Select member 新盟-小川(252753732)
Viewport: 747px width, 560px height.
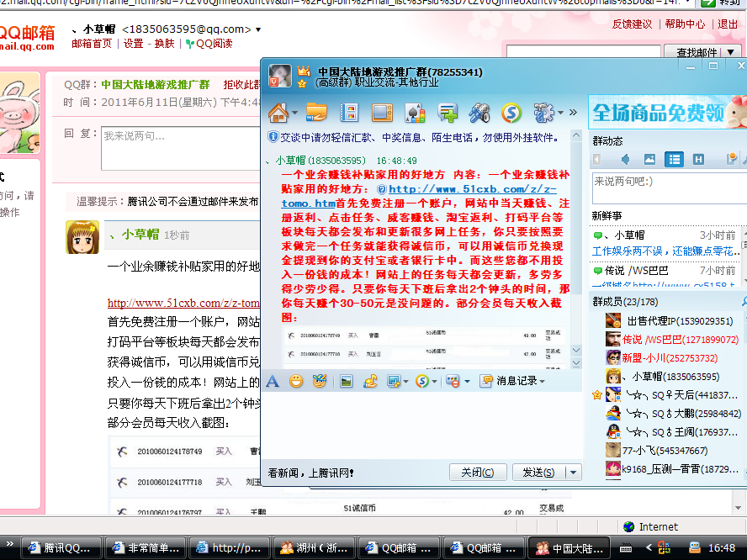click(662, 358)
